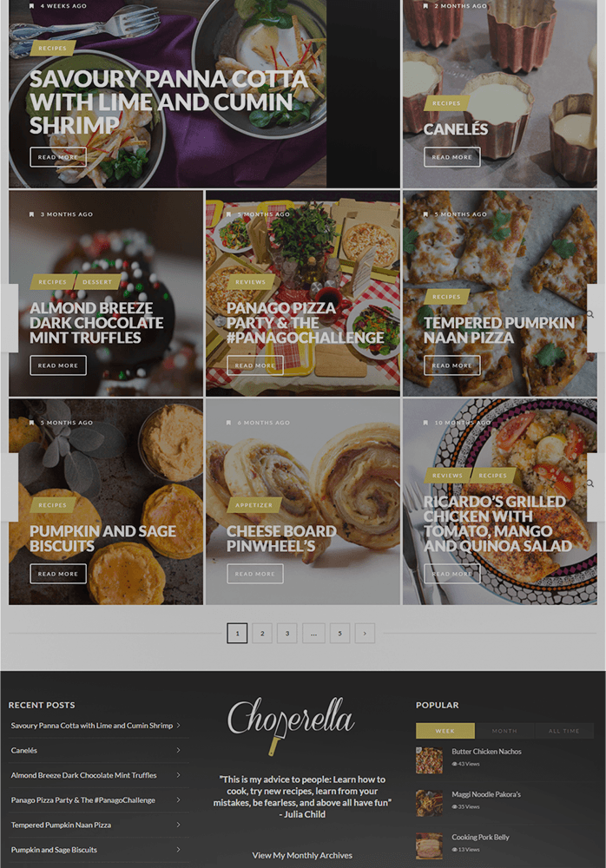The width and height of the screenshot is (606, 868).
Task: Click the bookmark icon on the Canelés post
Action: click(425, 6)
